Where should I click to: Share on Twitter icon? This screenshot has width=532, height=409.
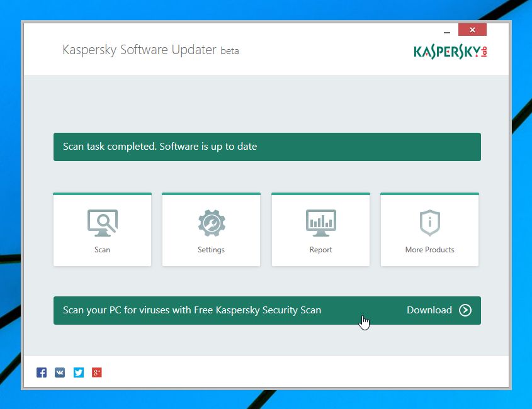tap(78, 373)
